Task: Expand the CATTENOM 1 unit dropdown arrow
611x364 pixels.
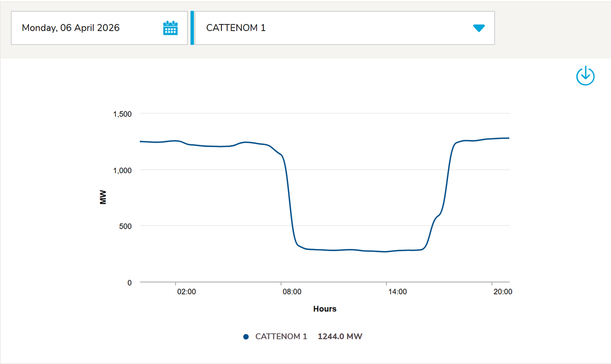Action: [479, 28]
